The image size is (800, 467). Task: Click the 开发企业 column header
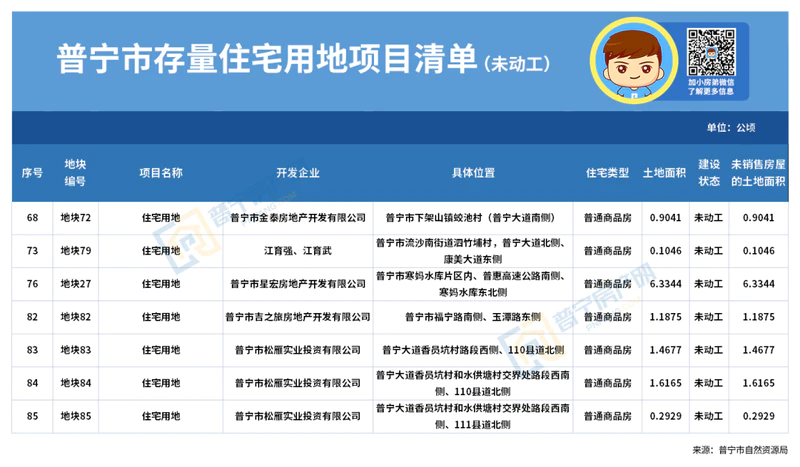coord(296,172)
